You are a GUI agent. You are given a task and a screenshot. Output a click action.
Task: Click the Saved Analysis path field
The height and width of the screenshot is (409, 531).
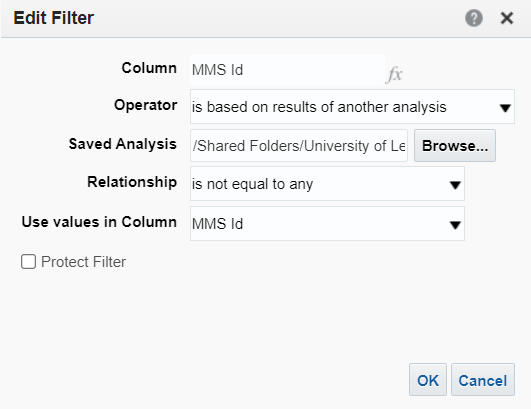[299, 146]
